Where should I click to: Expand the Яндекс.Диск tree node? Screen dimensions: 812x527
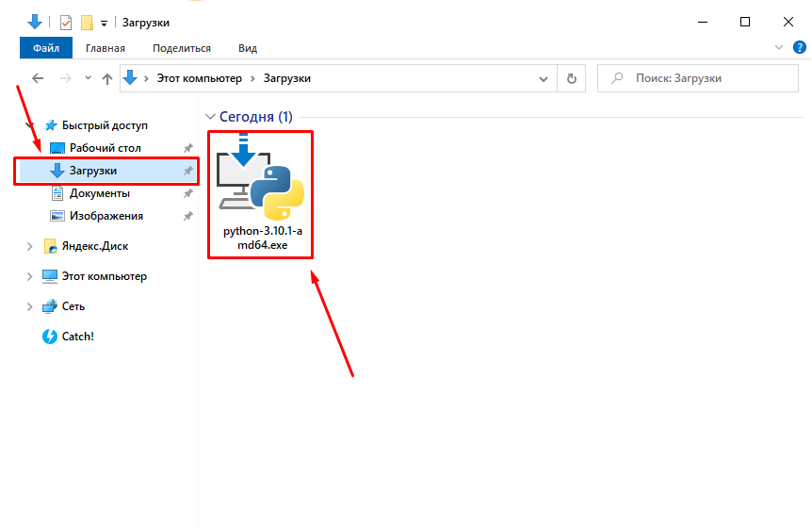29,247
